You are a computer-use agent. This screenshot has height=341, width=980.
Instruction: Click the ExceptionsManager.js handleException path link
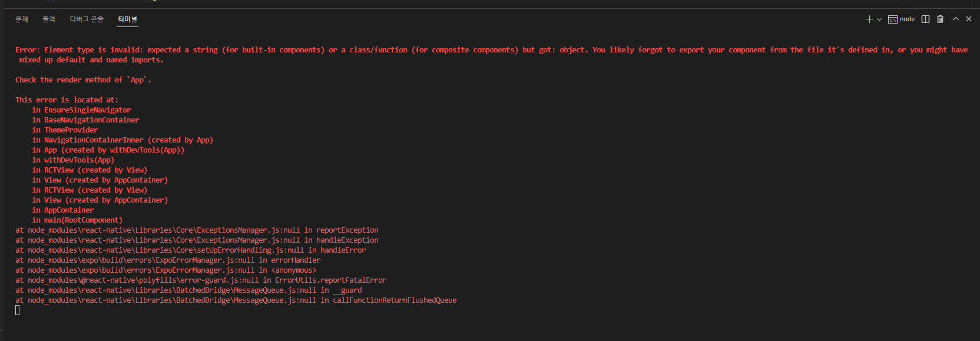point(164,240)
